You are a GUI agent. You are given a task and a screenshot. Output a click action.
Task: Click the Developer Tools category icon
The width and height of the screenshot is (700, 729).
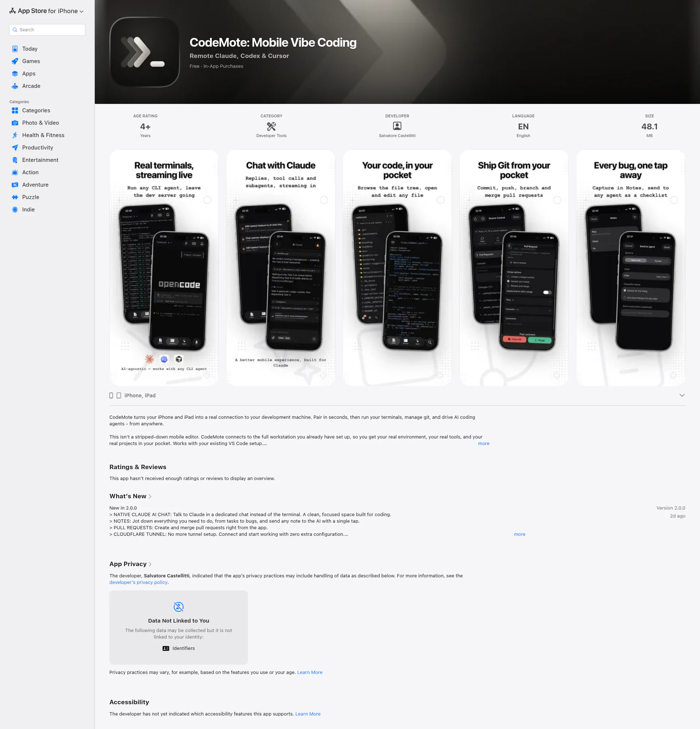pyautogui.click(x=272, y=126)
